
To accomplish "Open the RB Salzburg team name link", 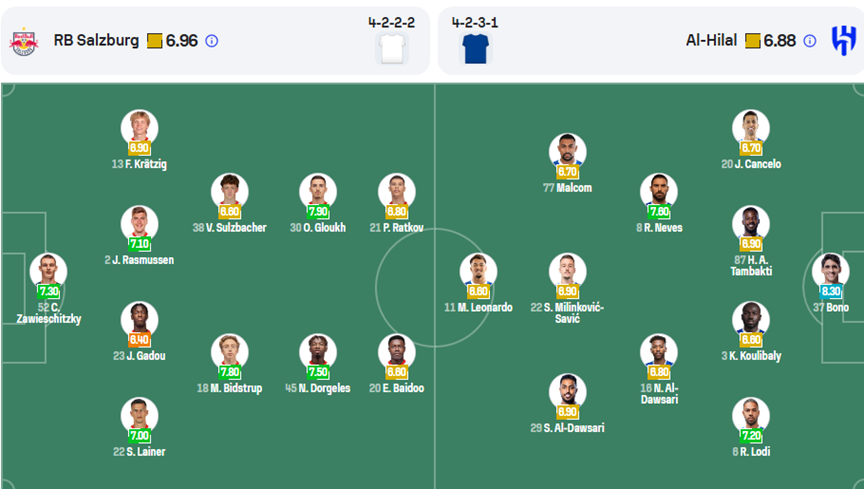I will [x=96, y=40].
